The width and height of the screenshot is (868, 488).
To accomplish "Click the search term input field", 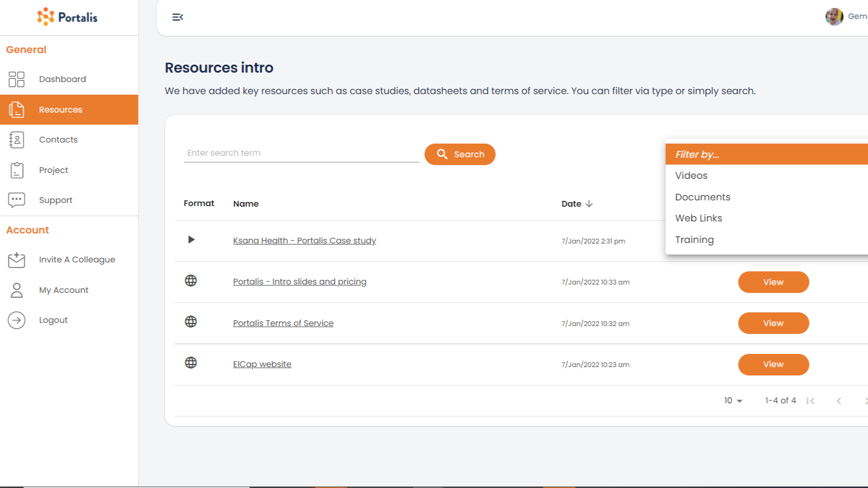I will 300,152.
